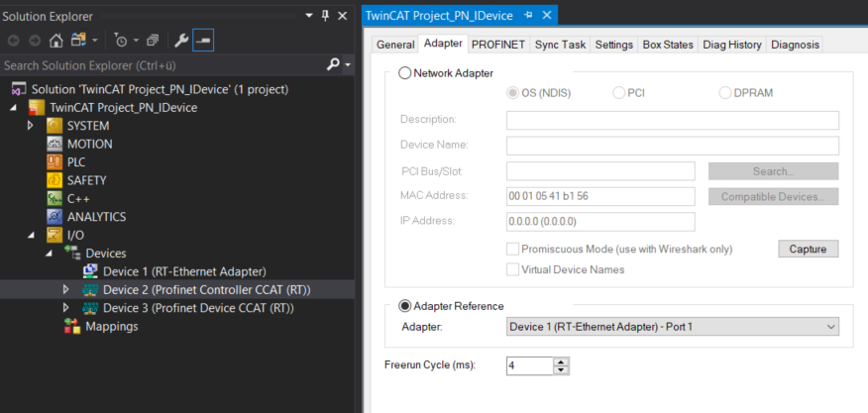Click the Capture button
Screen dimensions: 868x413
click(809, 250)
